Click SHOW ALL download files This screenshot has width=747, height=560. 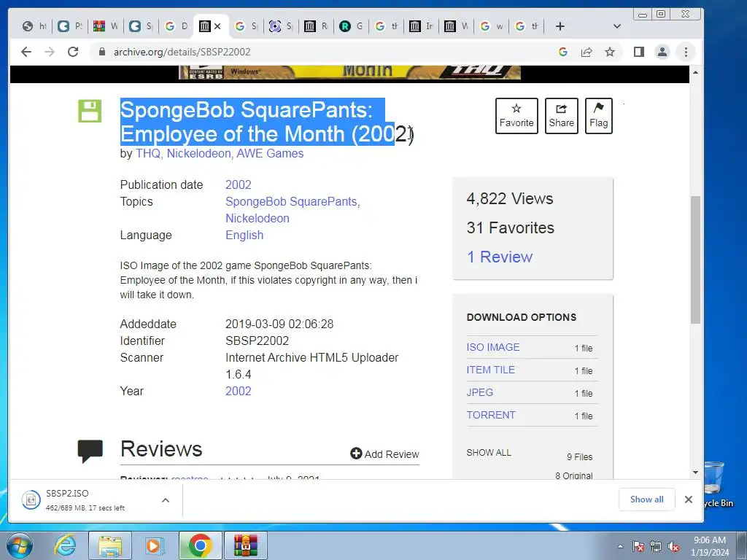[489, 452]
